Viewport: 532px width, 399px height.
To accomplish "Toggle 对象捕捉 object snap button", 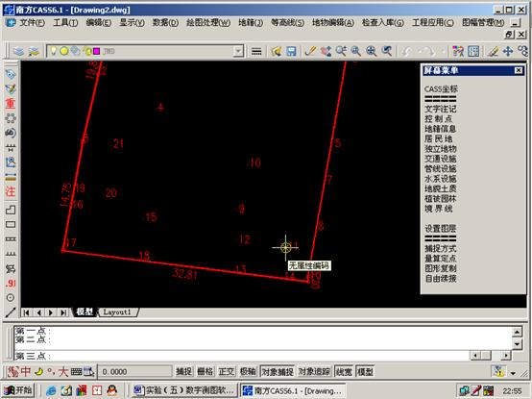I will pos(278,371).
